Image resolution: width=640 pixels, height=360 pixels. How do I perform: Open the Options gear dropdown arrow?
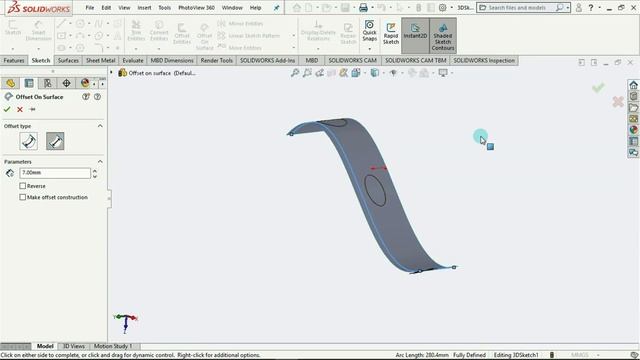coord(451,8)
